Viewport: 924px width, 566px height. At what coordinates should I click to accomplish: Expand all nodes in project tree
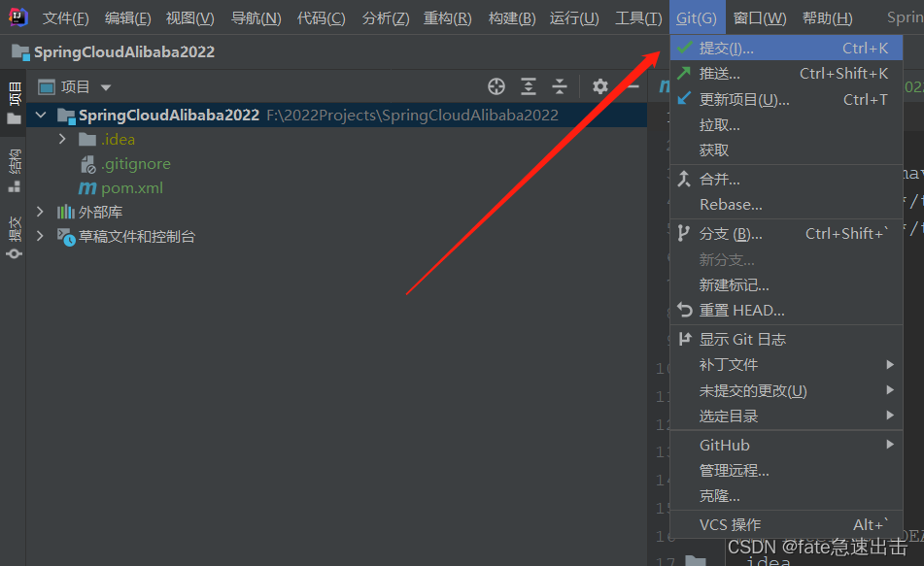(x=528, y=86)
